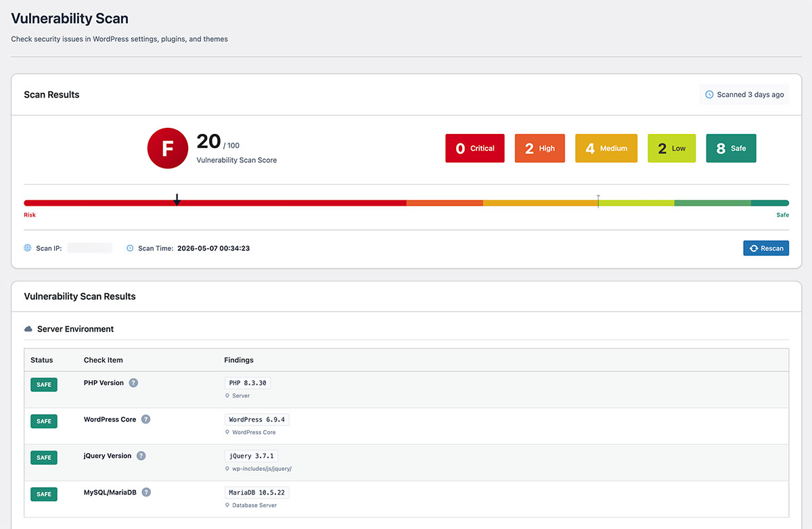Click the SAFE badge in PHP Version row
The width and height of the screenshot is (812, 529).
pos(44,385)
